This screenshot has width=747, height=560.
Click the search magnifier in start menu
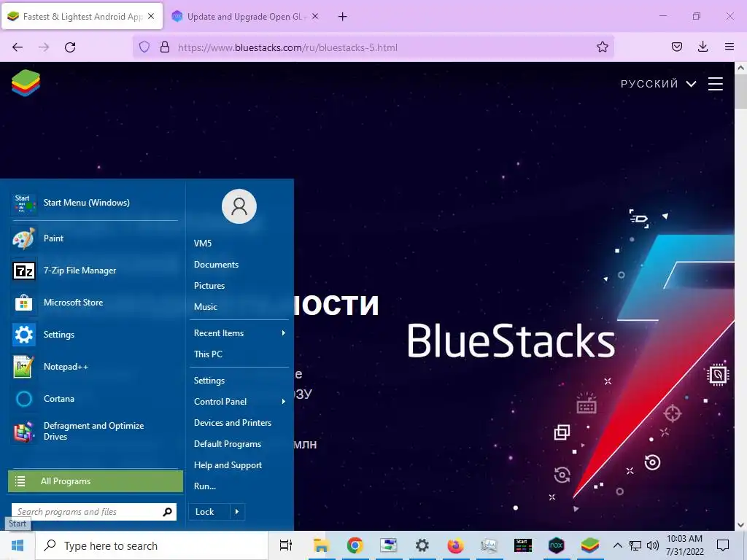[x=167, y=512]
